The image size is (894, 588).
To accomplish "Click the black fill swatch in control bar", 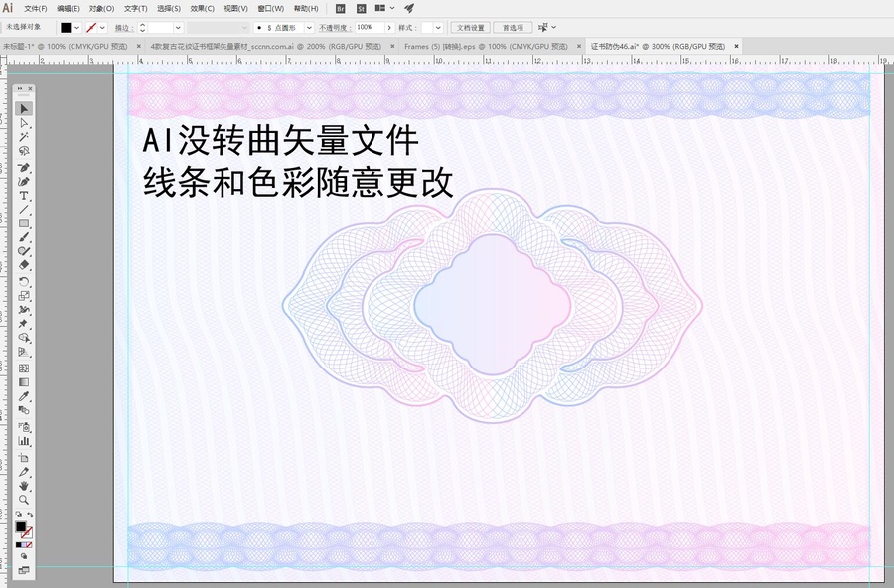I will (x=67, y=28).
